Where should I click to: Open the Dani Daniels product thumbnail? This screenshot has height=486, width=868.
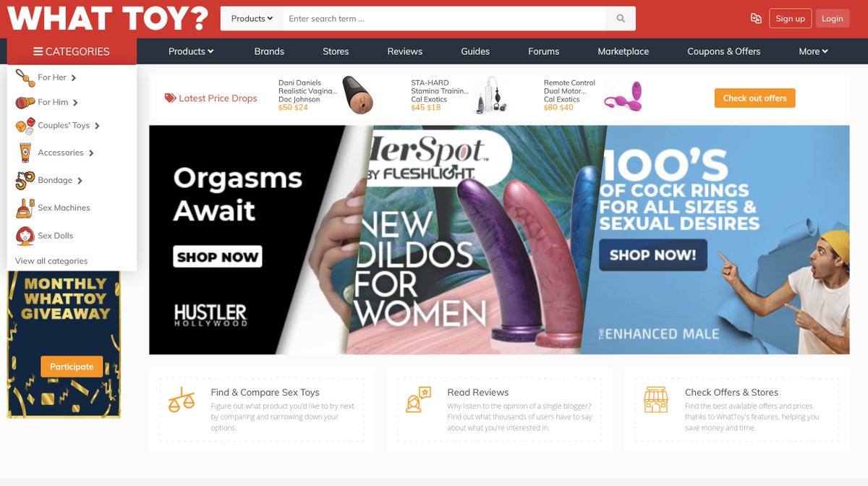pyautogui.click(x=357, y=95)
